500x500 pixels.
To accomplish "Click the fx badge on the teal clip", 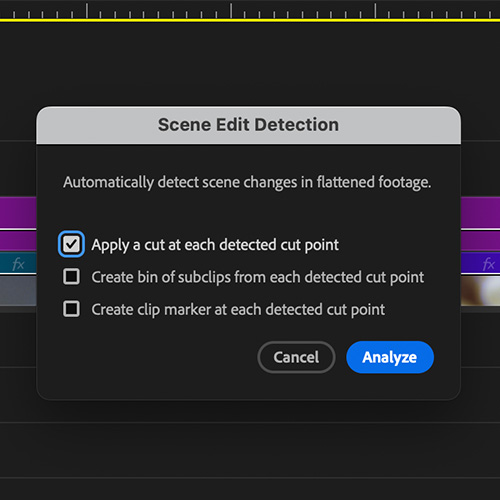I will pos(18,264).
